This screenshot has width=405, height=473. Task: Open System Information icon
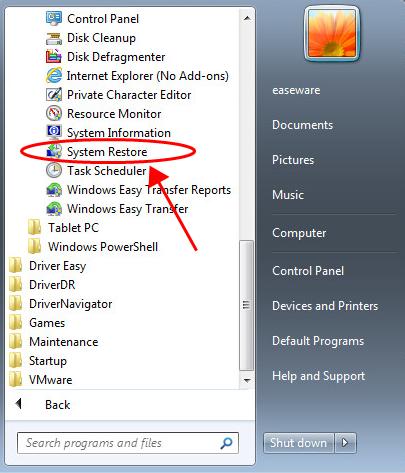click(54, 133)
